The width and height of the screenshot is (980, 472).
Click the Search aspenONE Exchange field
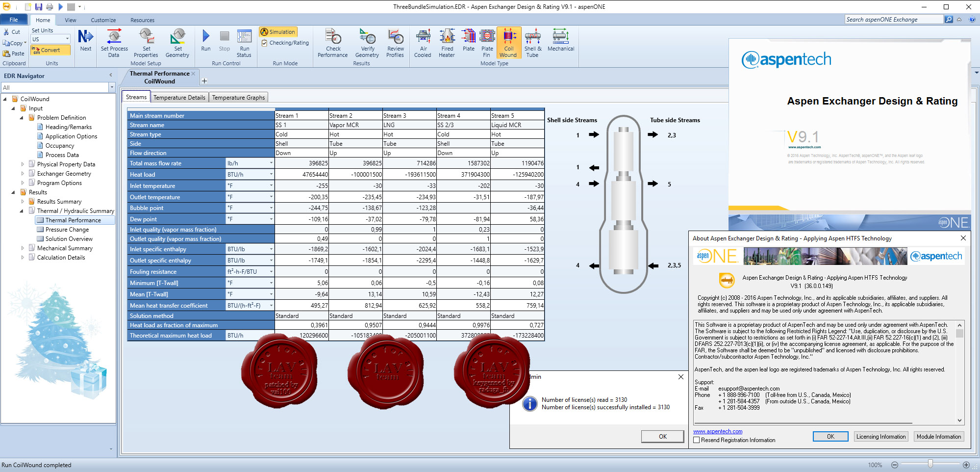pos(894,20)
